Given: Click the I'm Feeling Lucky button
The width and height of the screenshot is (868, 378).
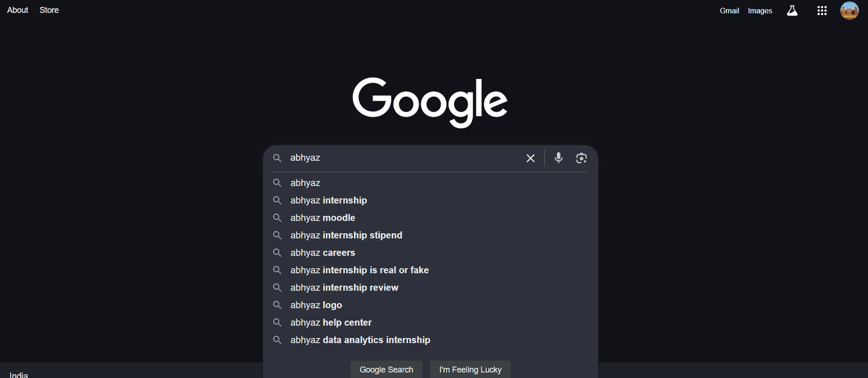Looking at the screenshot, I should pos(470,369).
